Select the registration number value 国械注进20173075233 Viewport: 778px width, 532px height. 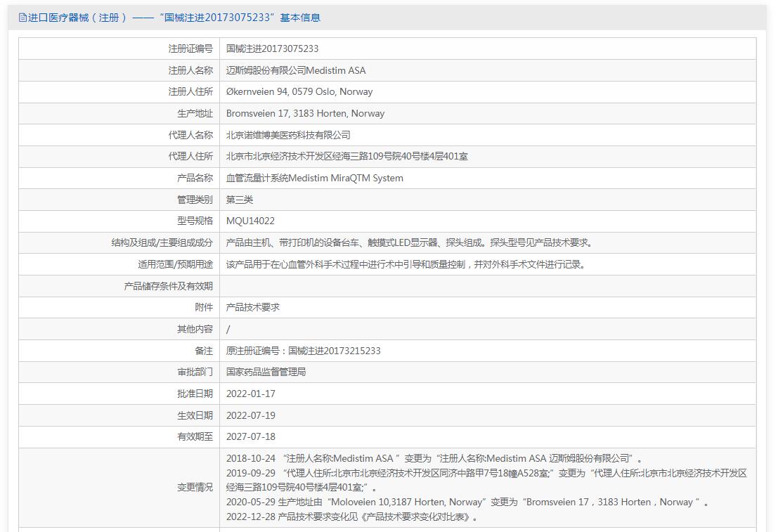coord(273,48)
